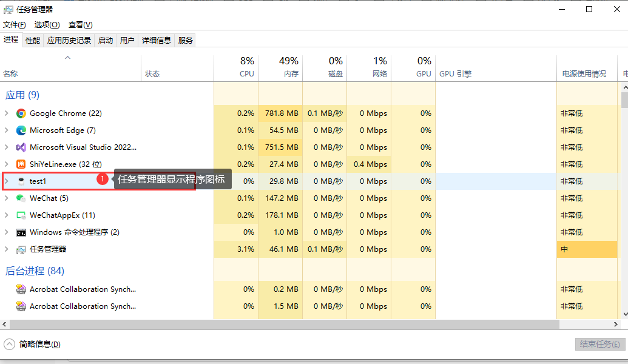Sort by the 磁盘 column header
This screenshot has height=364, width=628.
point(325,69)
